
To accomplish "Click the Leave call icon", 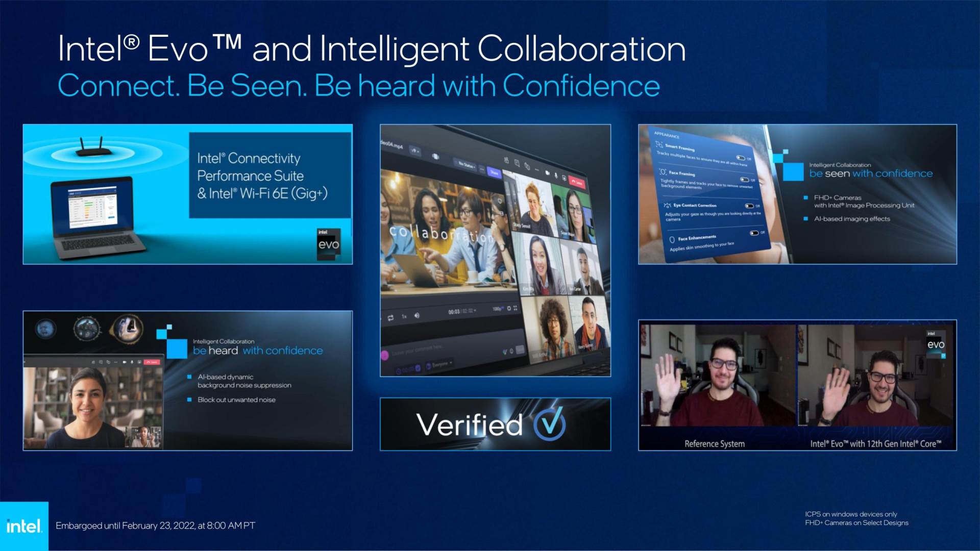I will (577, 183).
